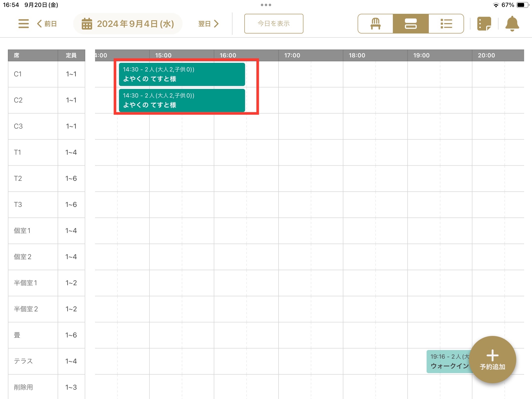Click capacity 1~6 for seat 畳
This screenshot has height=399, width=532.
pos(71,335)
